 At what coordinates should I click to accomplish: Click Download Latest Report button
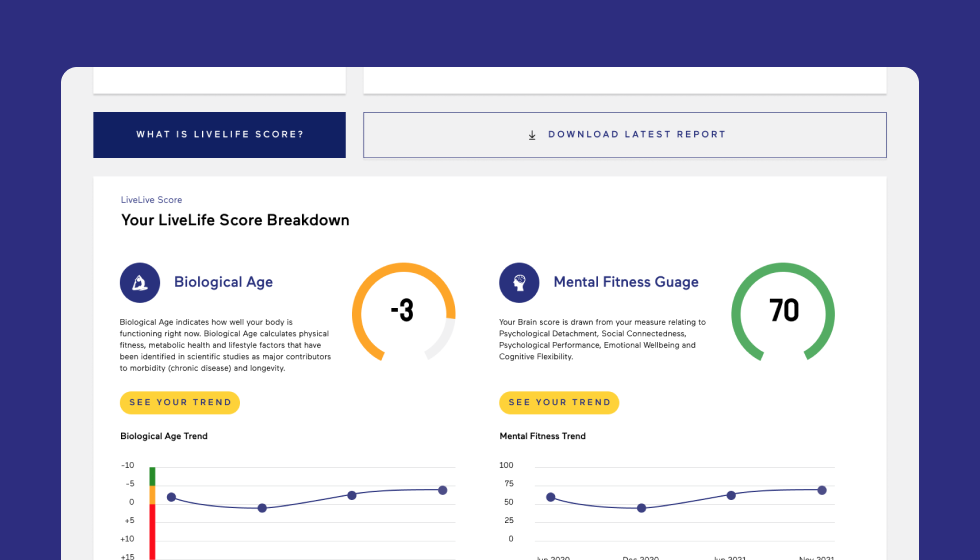(x=624, y=135)
